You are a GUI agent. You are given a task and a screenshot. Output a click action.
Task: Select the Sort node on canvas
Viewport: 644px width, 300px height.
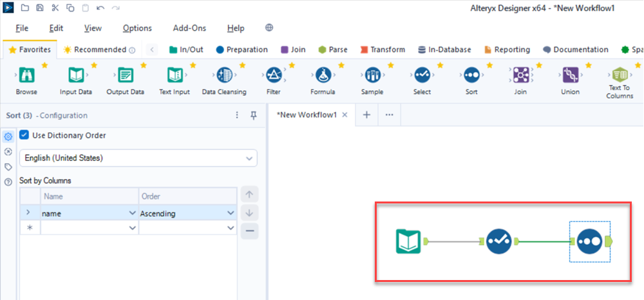point(589,241)
